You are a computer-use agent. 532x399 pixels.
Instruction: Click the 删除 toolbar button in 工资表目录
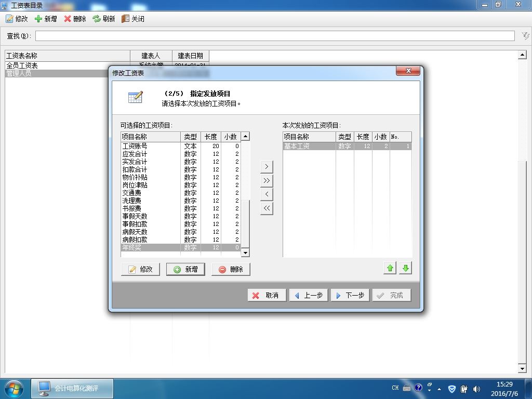tap(75, 19)
